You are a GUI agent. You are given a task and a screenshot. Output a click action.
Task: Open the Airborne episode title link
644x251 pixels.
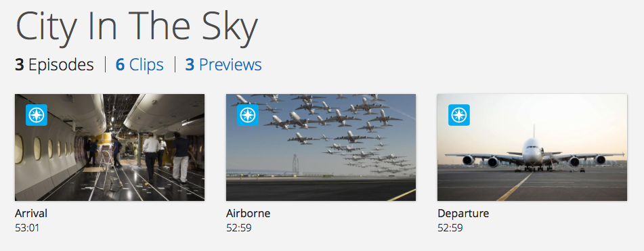click(248, 213)
